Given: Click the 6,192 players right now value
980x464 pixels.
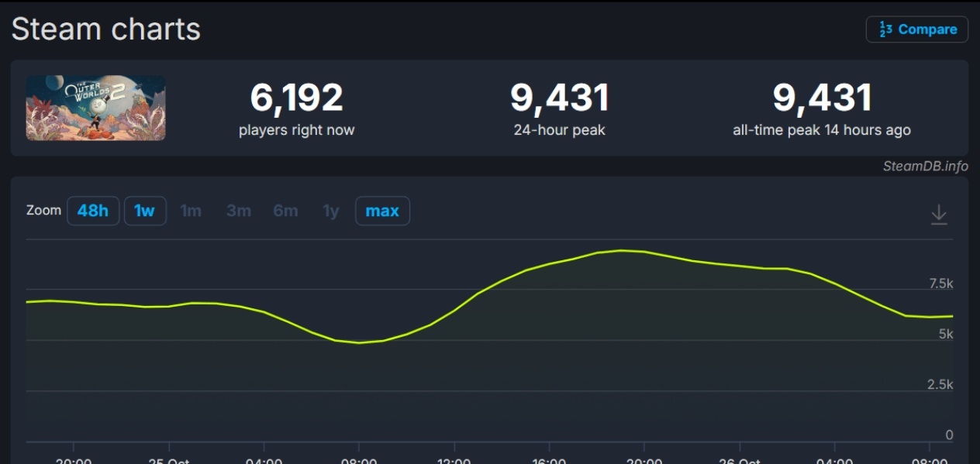Looking at the screenshot, I should [296, 98].
